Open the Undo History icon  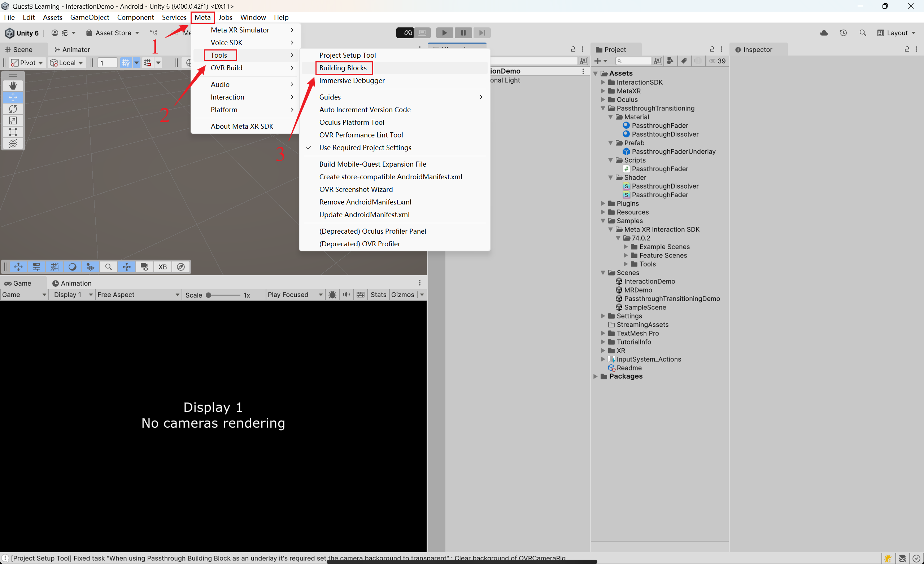(x=843, y=33)
